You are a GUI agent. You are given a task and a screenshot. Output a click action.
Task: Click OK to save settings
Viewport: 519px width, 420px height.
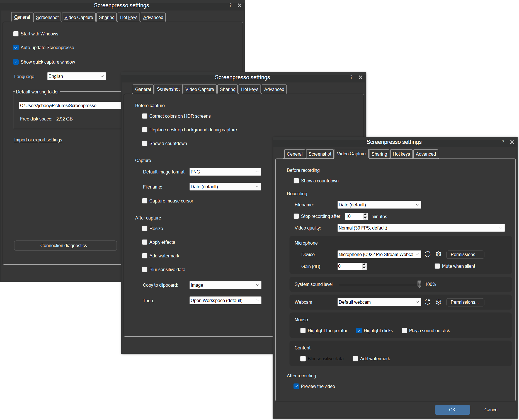452,410
